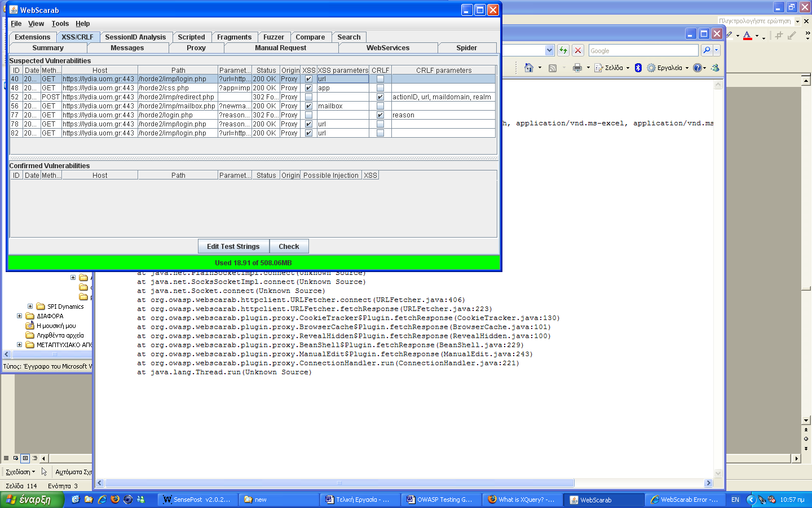
Task: Click the Word web layout view icon
Action: [x=16, y=458]
